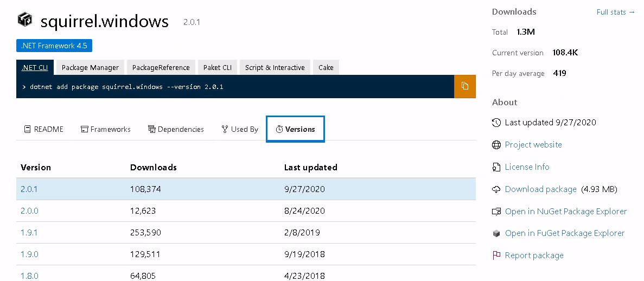644x281 pixels.
Task: Click the Frameworks tab icon
Action: pyautogui.click(x=85, y=130)
